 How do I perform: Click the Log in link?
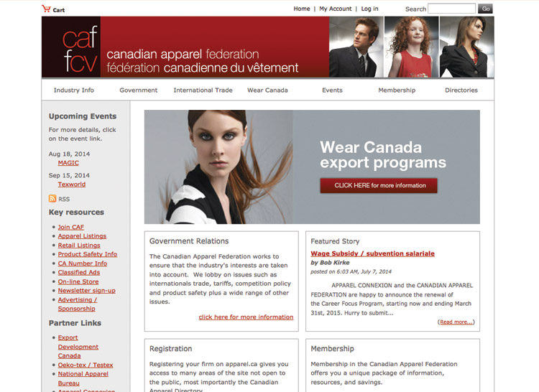pos(369,9)
